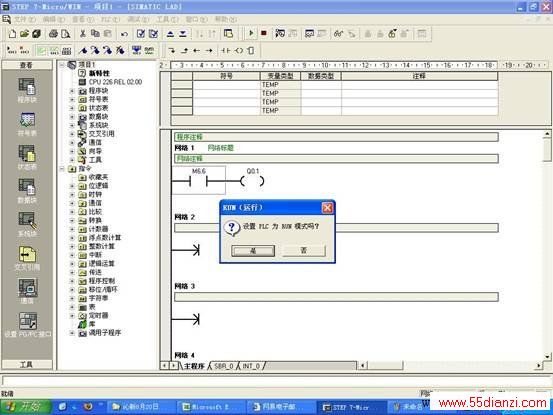Click the Line Left arrow toolbar icon
The height and width of the screenshot is (415, 553).
(x=196, y=51)
